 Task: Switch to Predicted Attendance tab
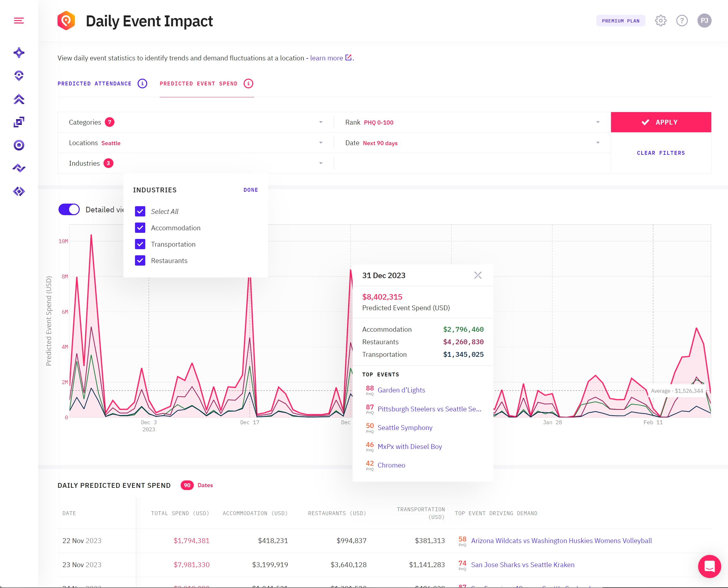[x=94, y=84]
